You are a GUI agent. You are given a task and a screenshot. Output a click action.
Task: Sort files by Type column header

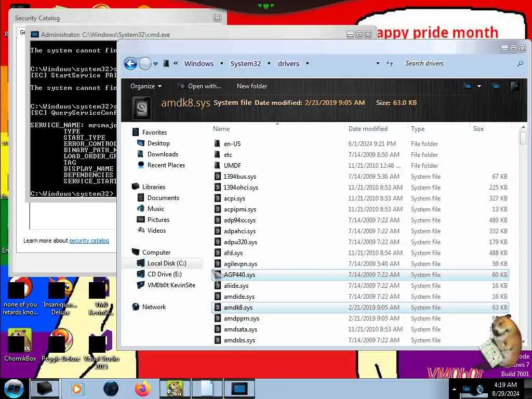418,129
